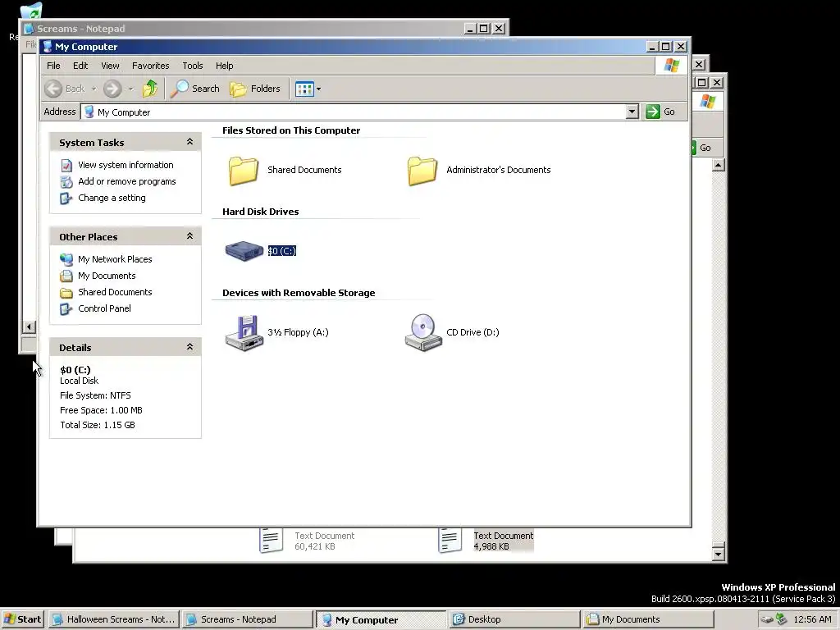The image size is (840, 630).
Task: Open the Views dropdown in toolbar
Action: tap(308, 89)
